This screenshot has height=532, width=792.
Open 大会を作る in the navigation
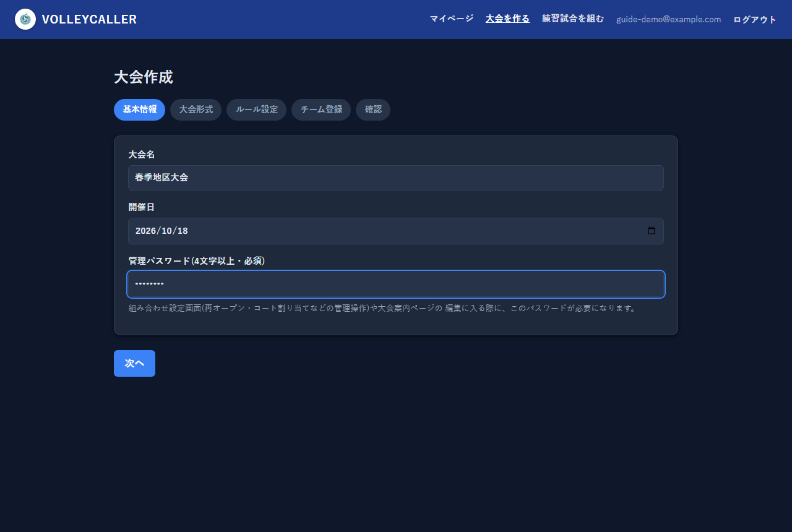pos(507,19)
